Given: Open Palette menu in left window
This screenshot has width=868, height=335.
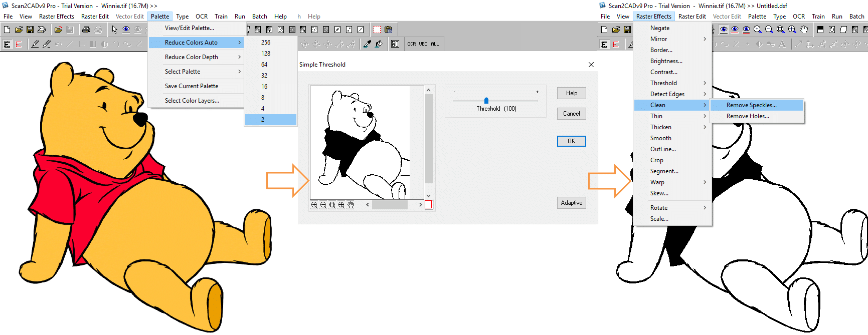Looking at the screenshot, I should coord(160,17).
